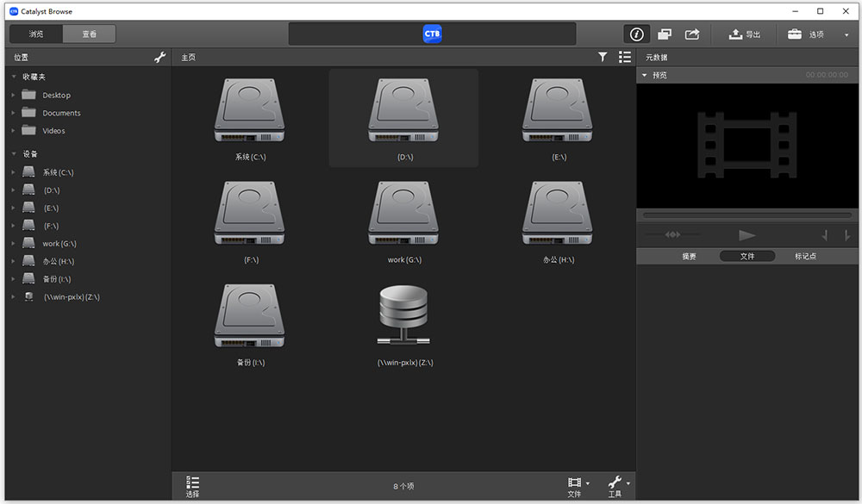Click the CTB logo icon

click(x=432, y=34)
